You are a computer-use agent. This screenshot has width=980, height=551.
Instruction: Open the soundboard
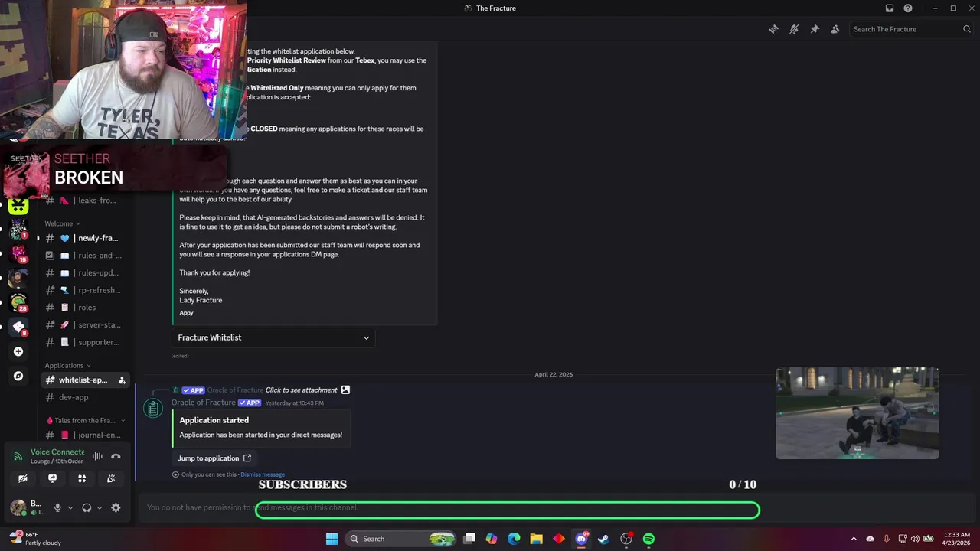(111, 478)
